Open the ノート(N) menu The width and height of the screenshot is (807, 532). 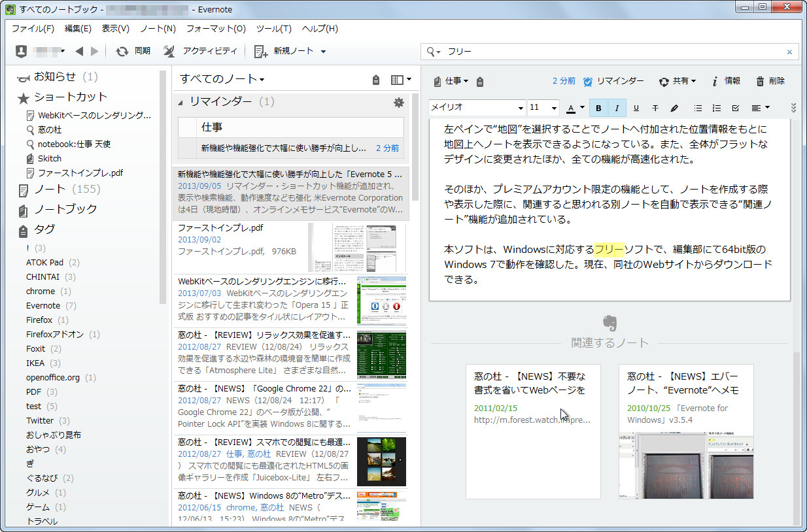pos(158,29)
